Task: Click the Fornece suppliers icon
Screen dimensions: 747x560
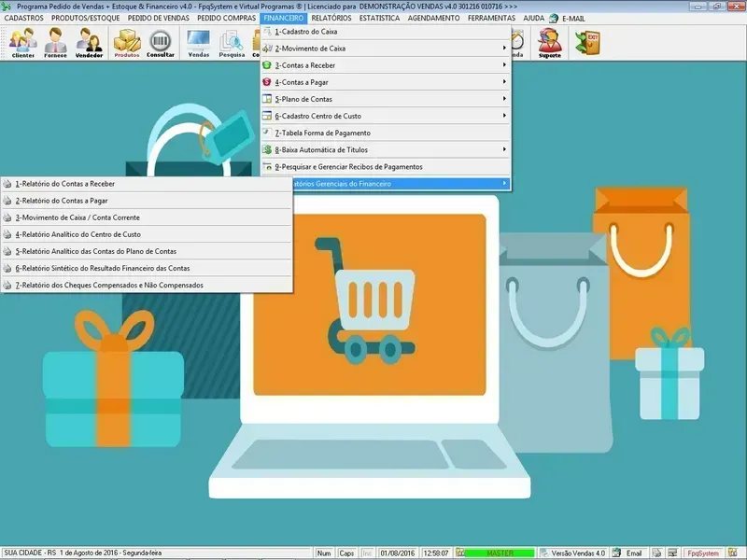Action: point(56,43)
